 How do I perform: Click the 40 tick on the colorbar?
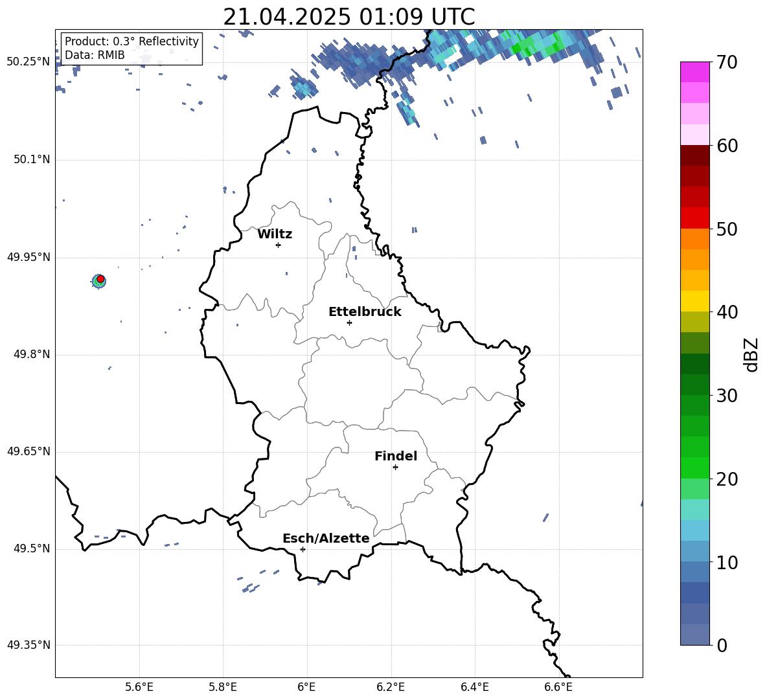(727, 312)
